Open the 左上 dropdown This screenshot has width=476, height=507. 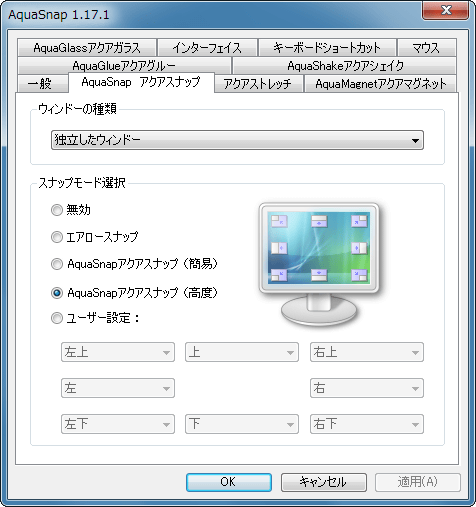click(x=118, y=352)
